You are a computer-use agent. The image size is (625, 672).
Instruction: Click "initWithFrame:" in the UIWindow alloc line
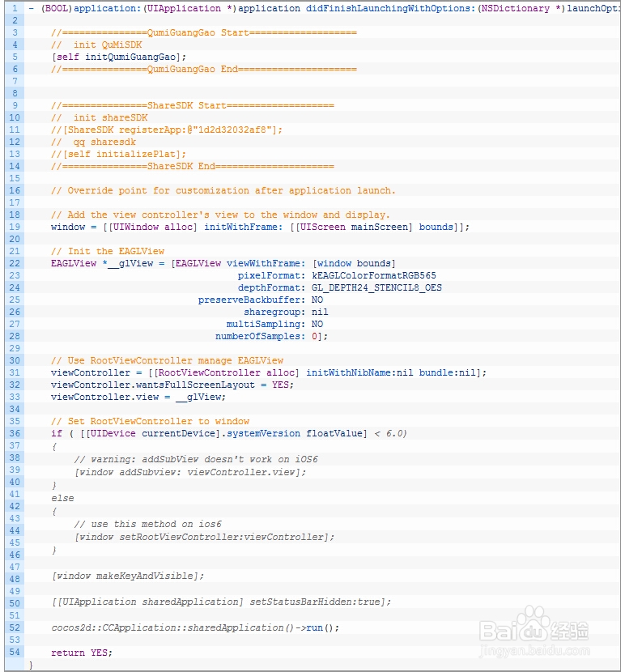pos(244,228)
